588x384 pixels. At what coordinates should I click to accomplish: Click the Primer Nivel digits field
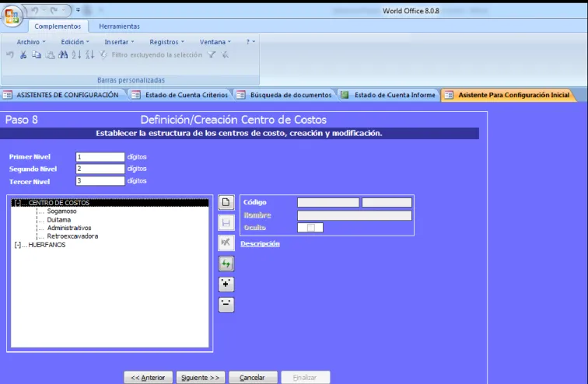pos(100,156)
